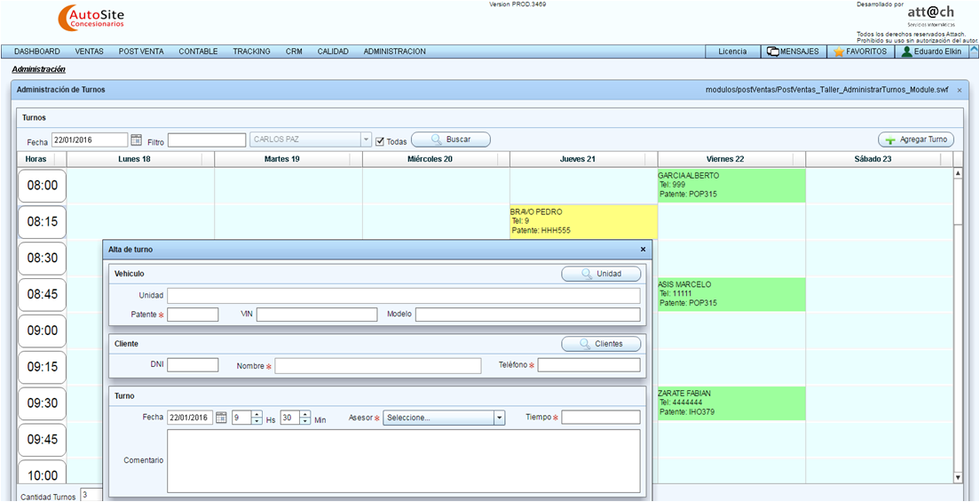980x502 pixels.
Task: Click the 09:00 hour slot button
Action: pos(42,331)
